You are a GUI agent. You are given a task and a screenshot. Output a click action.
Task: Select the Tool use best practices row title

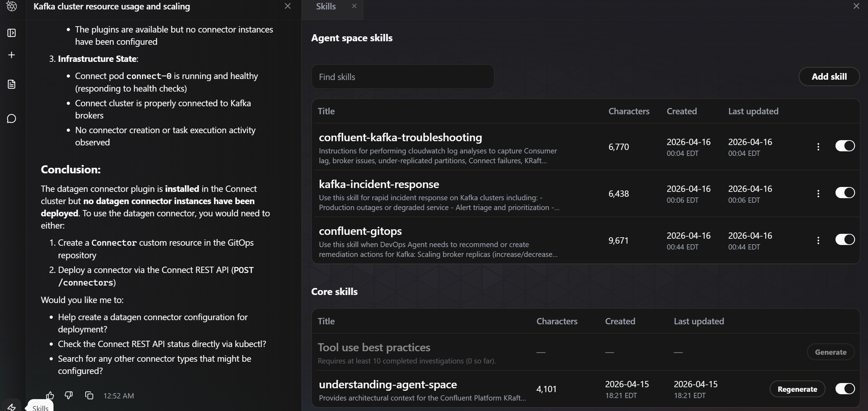[374, 347]
